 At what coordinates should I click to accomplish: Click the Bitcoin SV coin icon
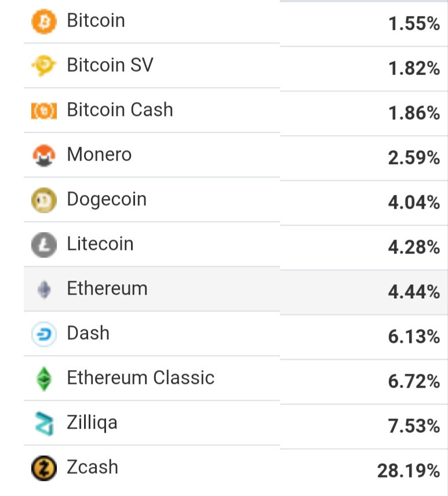44,66
